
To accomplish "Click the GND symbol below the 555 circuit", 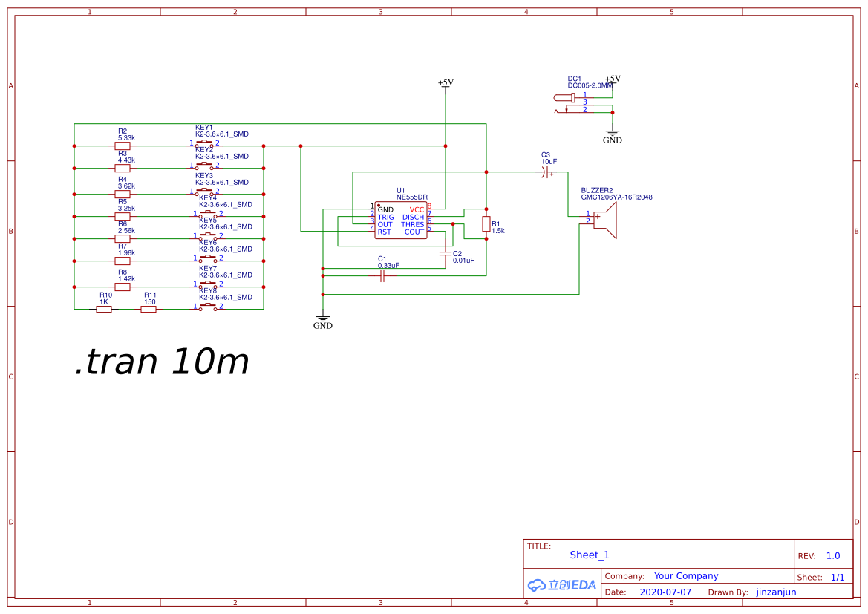I will (x=323, y=321).
